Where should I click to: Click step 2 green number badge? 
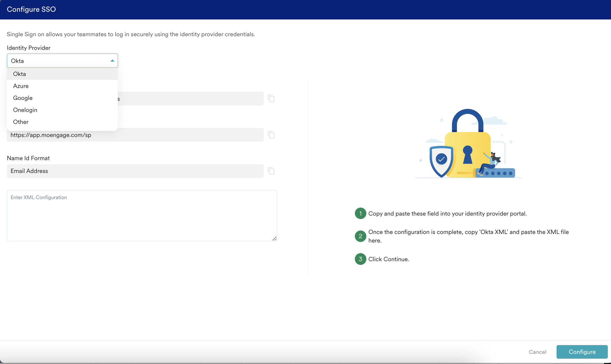[360, 236]
